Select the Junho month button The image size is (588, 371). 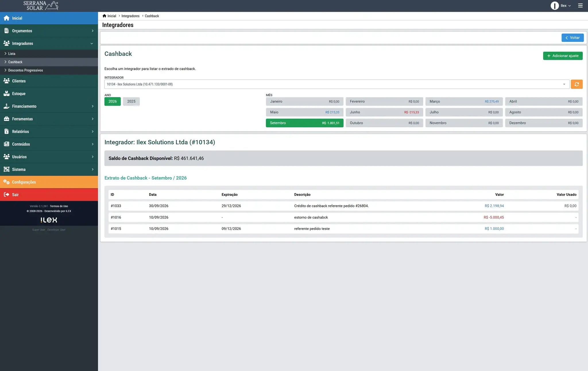384,112
